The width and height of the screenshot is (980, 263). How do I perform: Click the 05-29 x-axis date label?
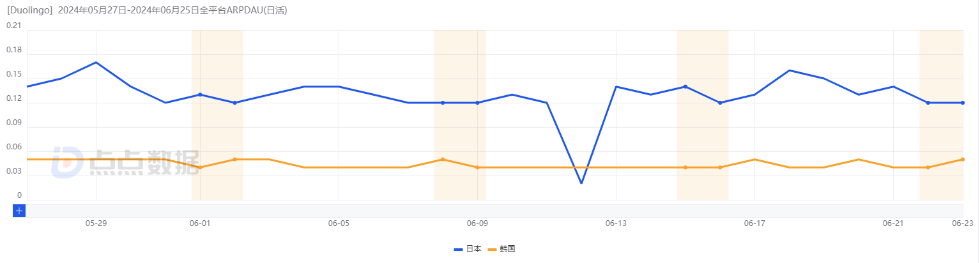(x=96, y=223)
